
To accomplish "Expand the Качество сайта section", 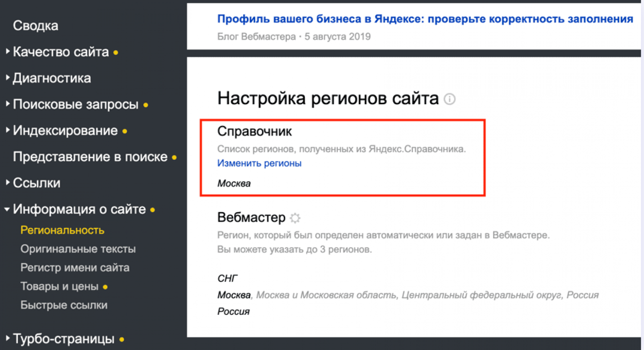I will [x=61, y=52].
